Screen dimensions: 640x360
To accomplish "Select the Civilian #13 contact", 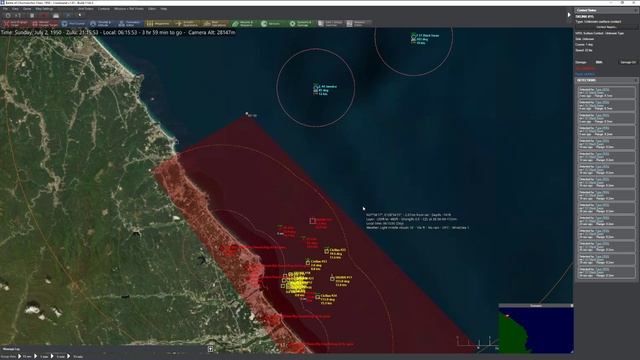I will (x=308, y=262).
